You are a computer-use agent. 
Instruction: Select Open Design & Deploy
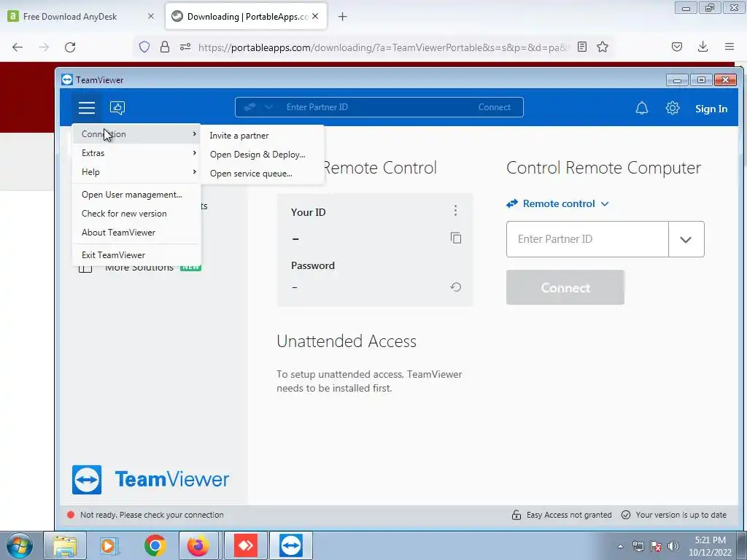[262, 155]
